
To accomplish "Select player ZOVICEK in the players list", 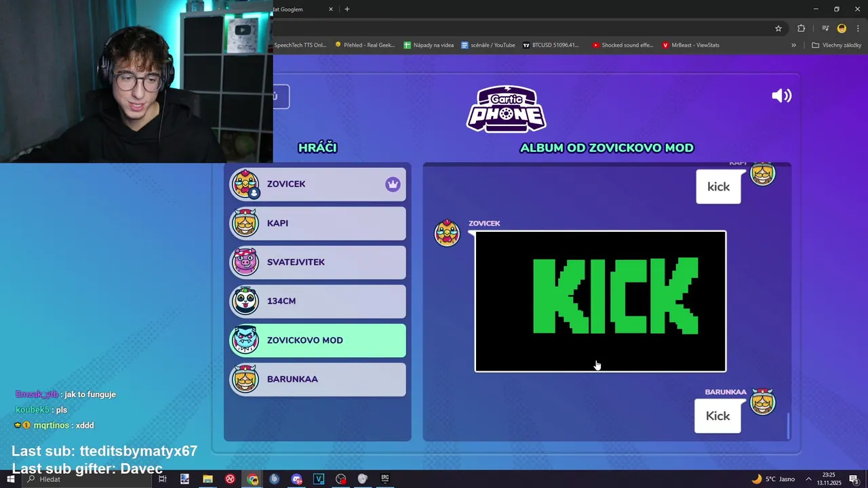I will point(317,184).
